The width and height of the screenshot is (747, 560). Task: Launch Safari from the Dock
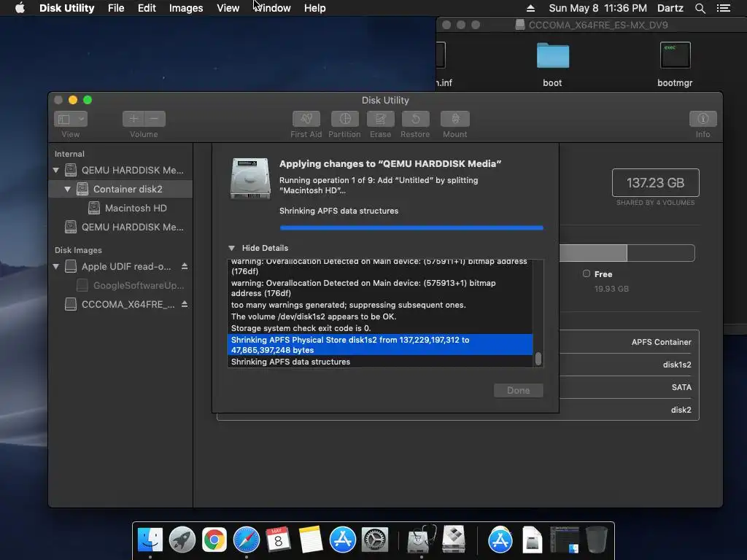coord(247,540)
